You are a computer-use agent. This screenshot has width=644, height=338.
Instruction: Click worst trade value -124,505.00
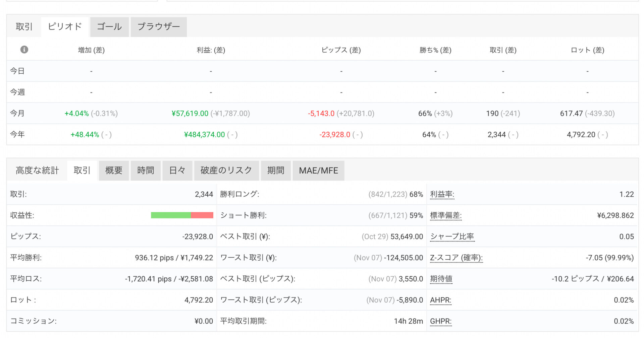pyautogui.click(x=404, y=258)
